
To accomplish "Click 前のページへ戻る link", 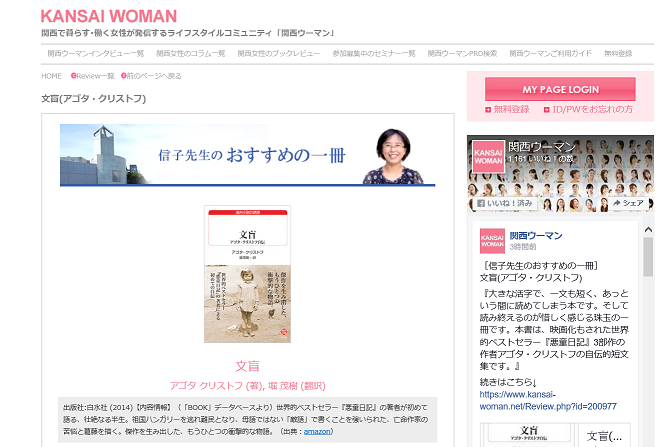I will tap(151, 76).
